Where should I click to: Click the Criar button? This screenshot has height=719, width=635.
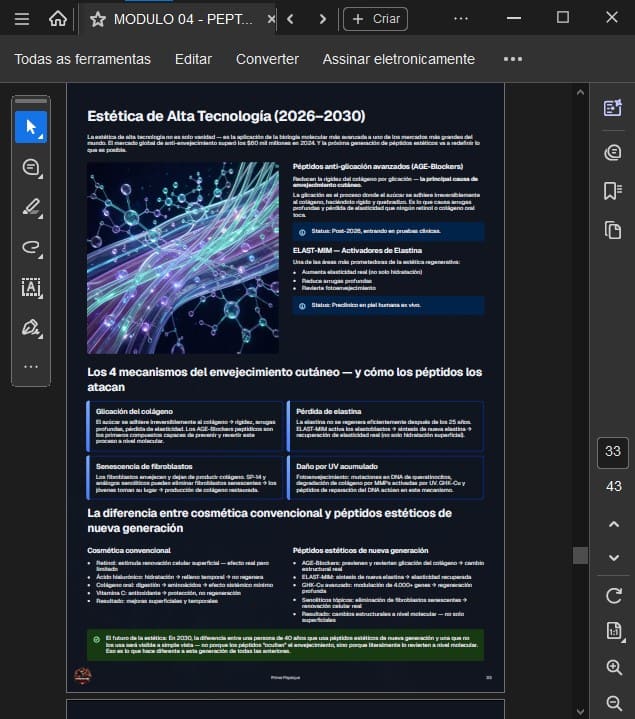pos(375,19)
